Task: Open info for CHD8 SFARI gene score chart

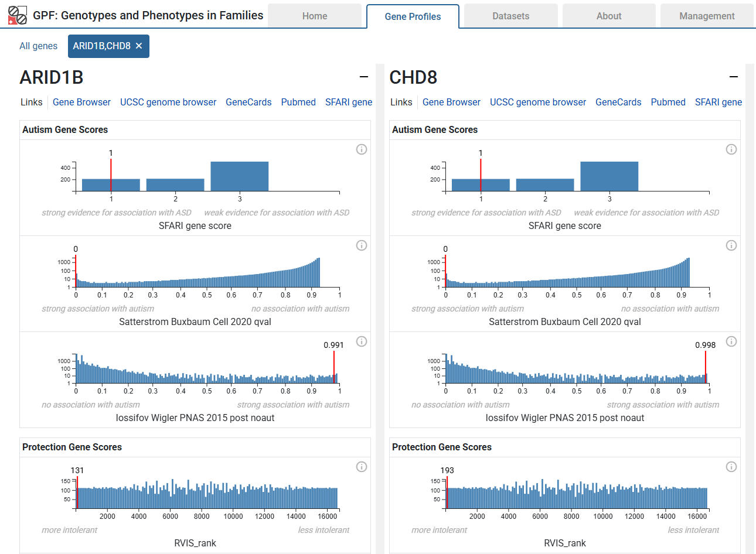Action: point(731,149)
